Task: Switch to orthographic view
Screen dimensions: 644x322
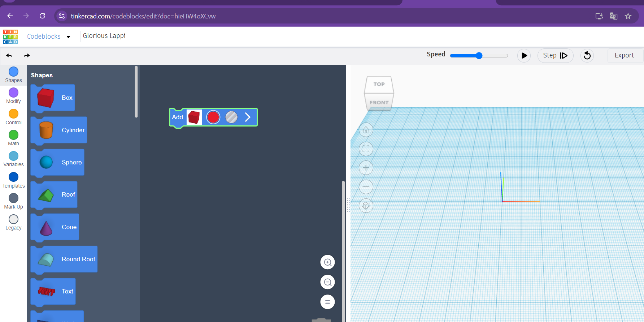Action: pos(366,206)
